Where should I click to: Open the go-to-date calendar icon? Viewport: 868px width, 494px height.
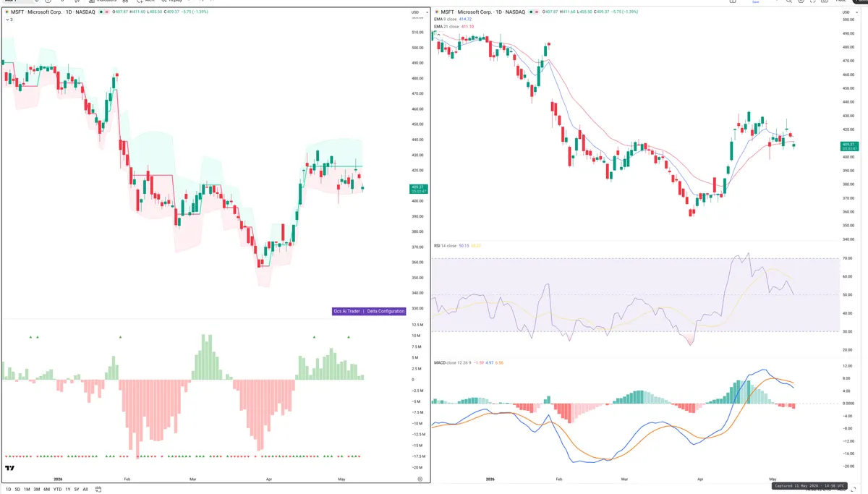pyautogui.click(x=98, y=489)
